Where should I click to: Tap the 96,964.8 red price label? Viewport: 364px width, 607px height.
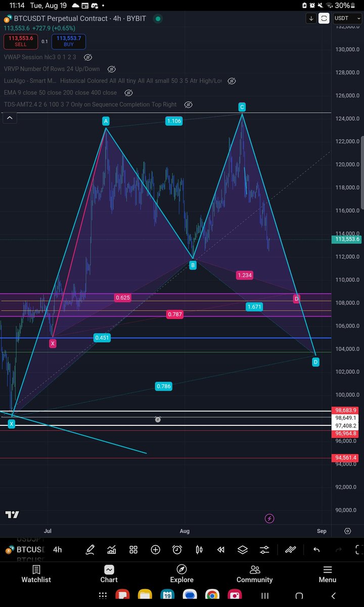[x=346, y=433]
